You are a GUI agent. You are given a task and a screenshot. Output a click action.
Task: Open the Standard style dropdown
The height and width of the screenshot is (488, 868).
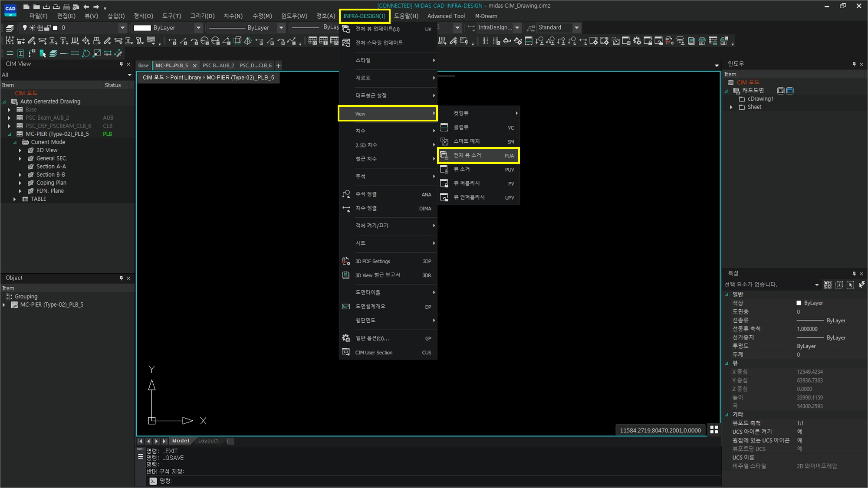pyautogui.click(x=576, y=28)
